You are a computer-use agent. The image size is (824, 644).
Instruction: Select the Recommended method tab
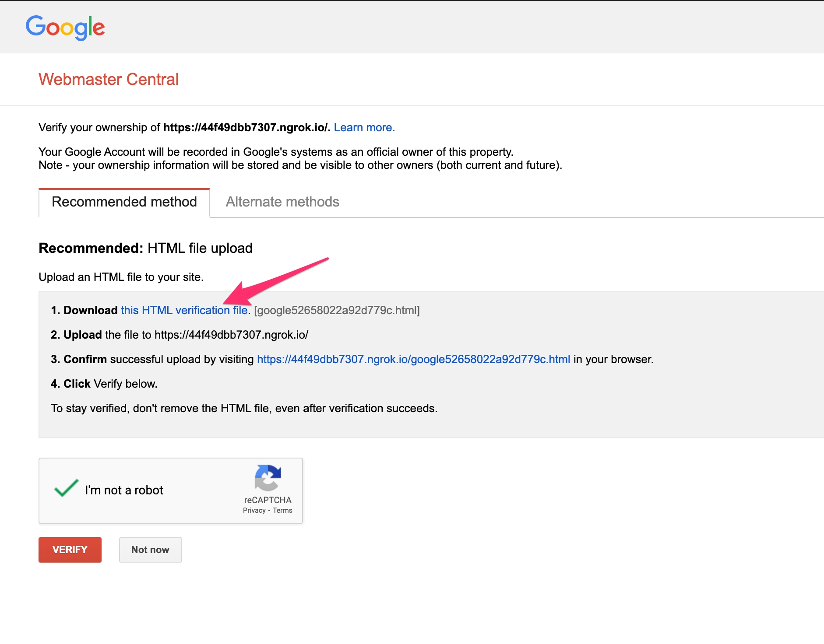coord(124,202)
